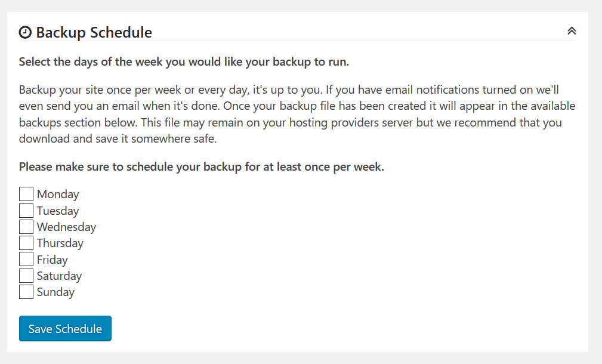Screen dimensions: 602x364
Task: Click the 'Sunday' label text
Action: tap(55, 292)
